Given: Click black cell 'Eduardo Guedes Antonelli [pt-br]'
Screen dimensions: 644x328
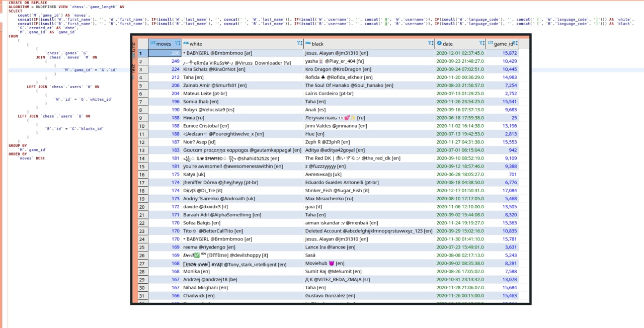Looking at the screenshot, I should click(x=369, y=183).
